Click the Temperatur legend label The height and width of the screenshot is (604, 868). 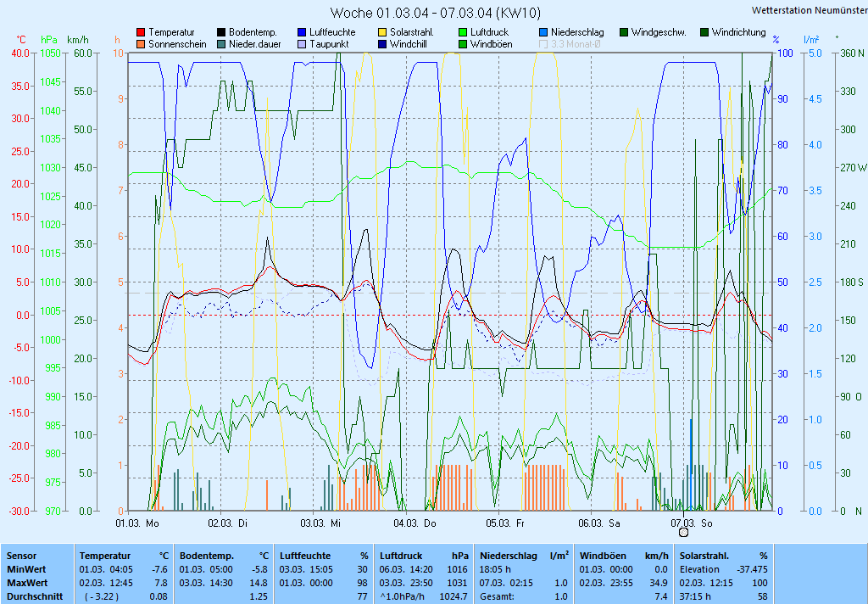point(171,33)
